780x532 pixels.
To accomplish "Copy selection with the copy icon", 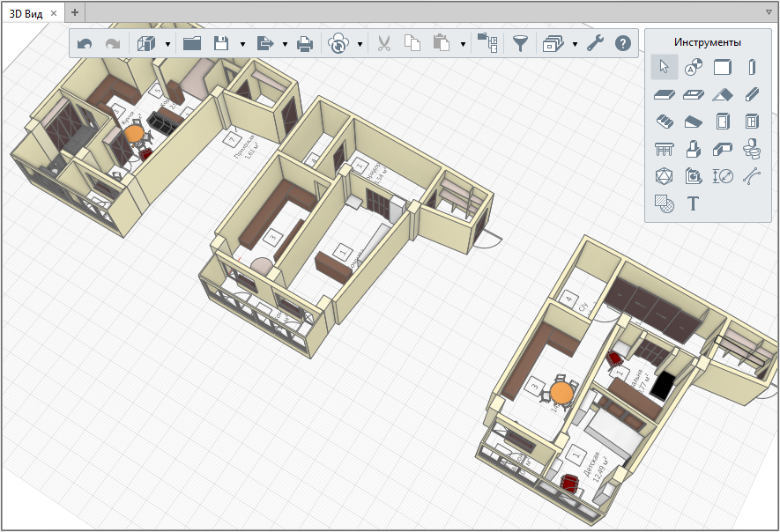I will tap(412, 44).
